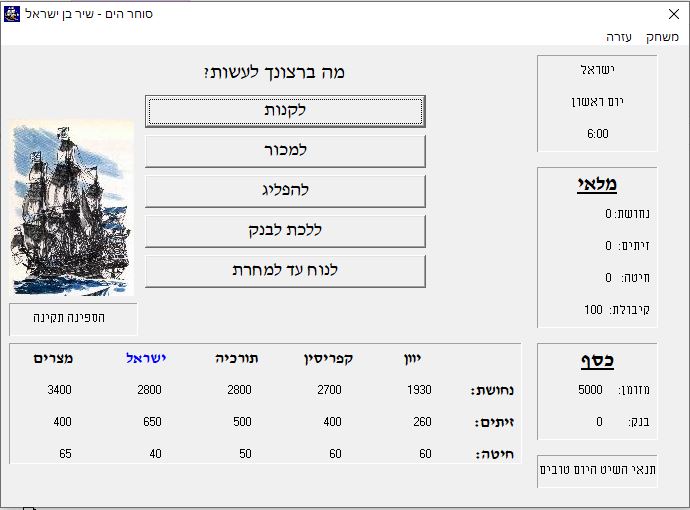Click the זיתים inventory count line
The height and width of the screenshot is (510, 690).
[x=627, y=246]
